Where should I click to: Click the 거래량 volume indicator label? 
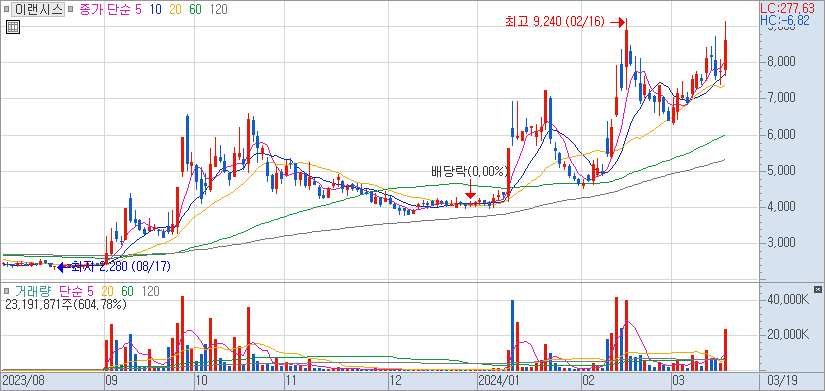[33, 291]
